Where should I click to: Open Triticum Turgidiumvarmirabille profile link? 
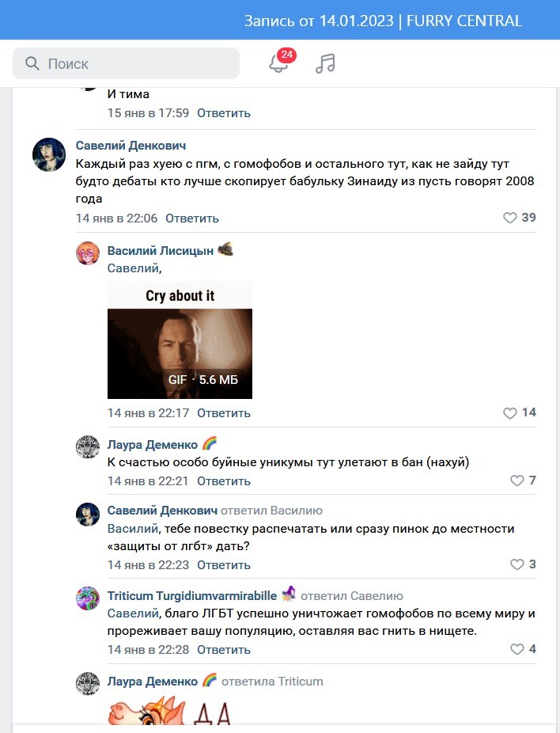coord(192,595)
